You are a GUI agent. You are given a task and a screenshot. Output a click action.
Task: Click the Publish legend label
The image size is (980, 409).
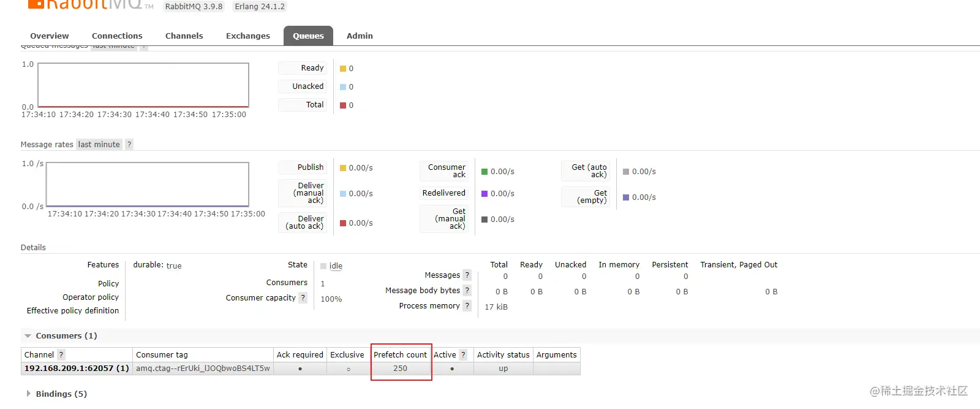tap(303, 167)
